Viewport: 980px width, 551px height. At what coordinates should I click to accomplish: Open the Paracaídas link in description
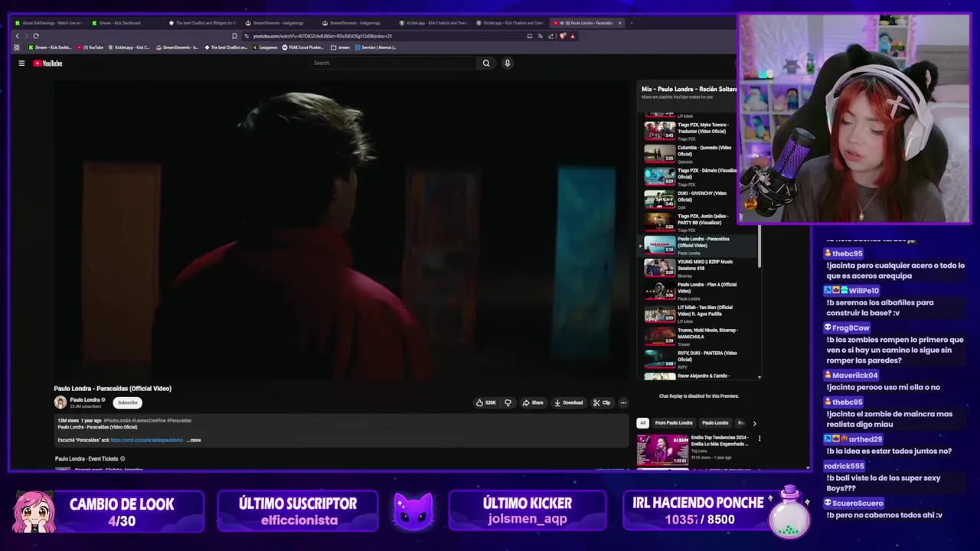point(147,440)
